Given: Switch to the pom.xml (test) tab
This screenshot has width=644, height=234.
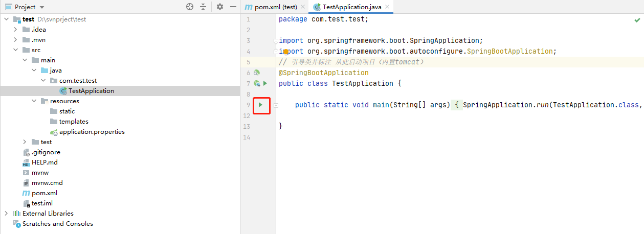Looking at the screenshot, I should 275,7.
